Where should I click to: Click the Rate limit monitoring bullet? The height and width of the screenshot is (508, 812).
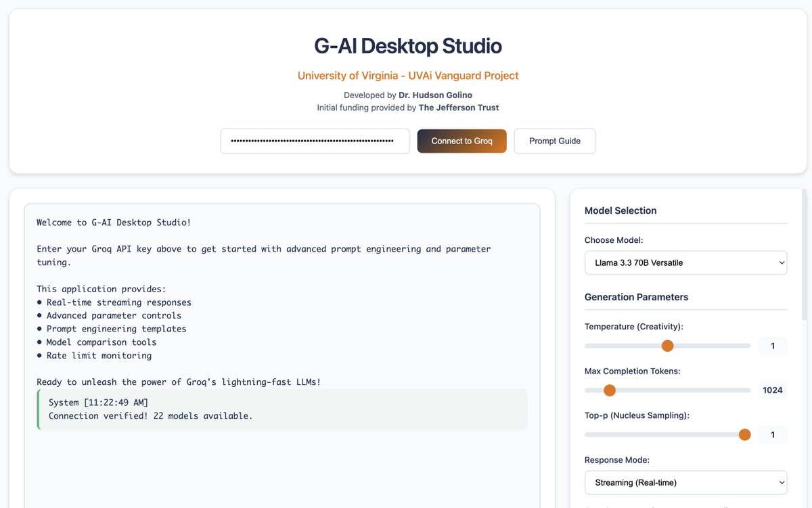(94, 355)
